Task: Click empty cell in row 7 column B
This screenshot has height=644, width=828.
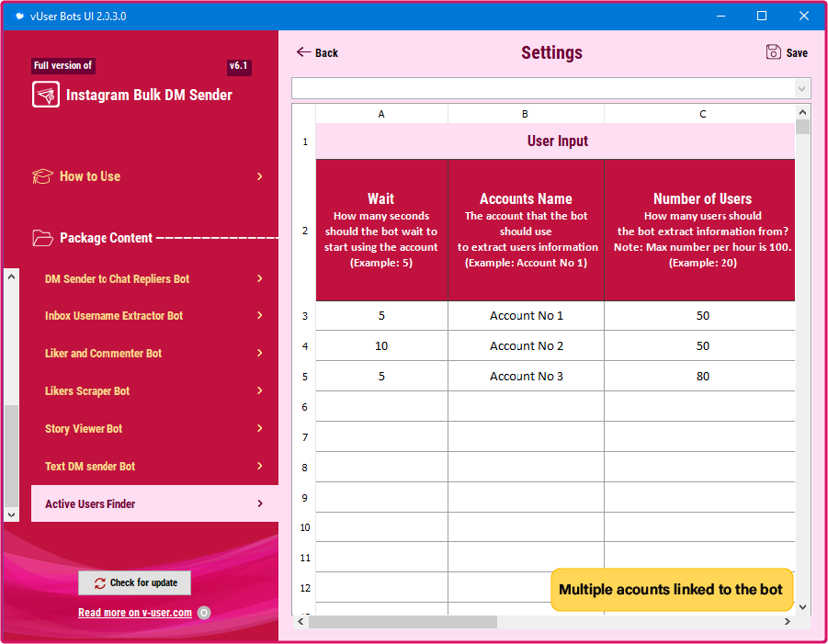Action: [x=526, y=436]
